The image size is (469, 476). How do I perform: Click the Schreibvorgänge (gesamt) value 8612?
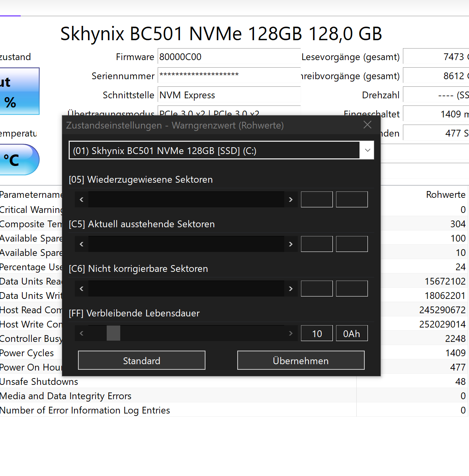tap(436, 76)
